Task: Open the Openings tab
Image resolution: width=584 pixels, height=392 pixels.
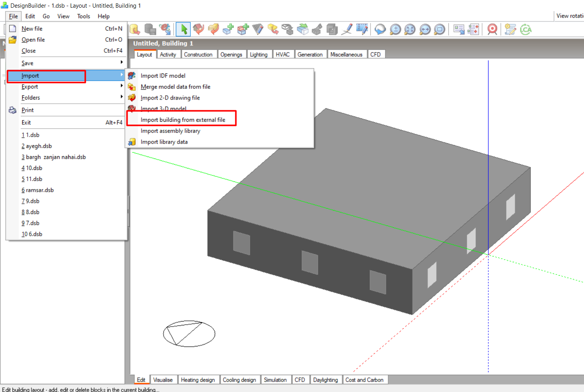Action: pyautogui.click(x=231, y=54)
